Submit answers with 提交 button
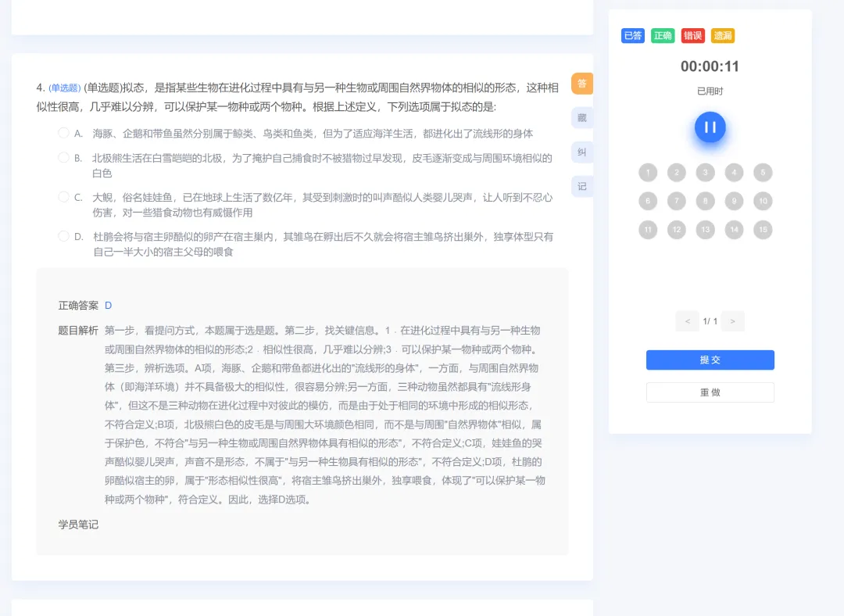The width and height of the screenshot is (844, 616). (710, 360)
